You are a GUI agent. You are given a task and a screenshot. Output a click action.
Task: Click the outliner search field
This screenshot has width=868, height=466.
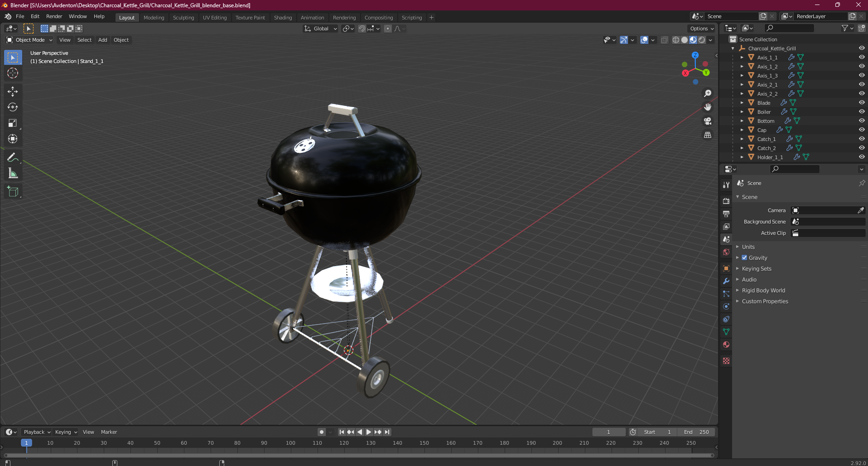(789, 28)
